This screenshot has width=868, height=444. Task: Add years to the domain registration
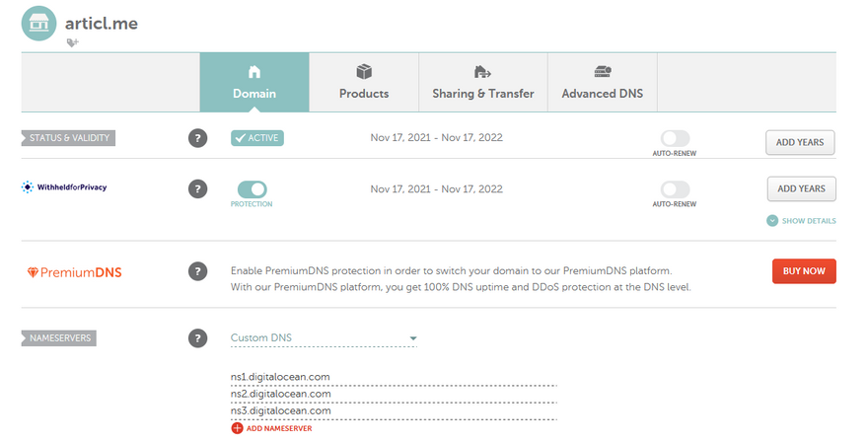tap(800, 142)
